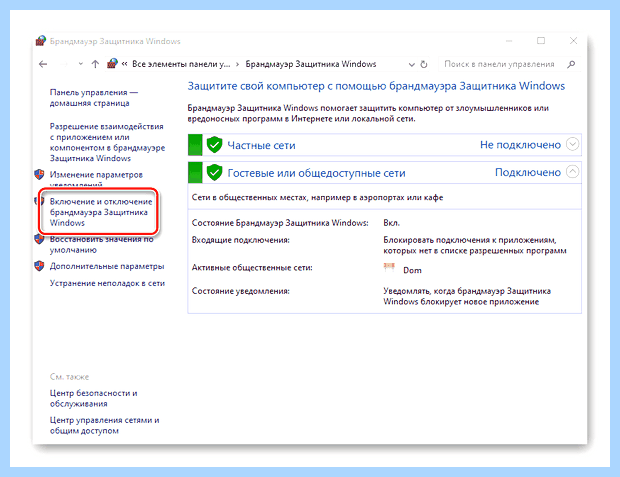Click 'Входящие подключения:' label
The width and height of the screenshot is (620, 477).
pos(240,240)
